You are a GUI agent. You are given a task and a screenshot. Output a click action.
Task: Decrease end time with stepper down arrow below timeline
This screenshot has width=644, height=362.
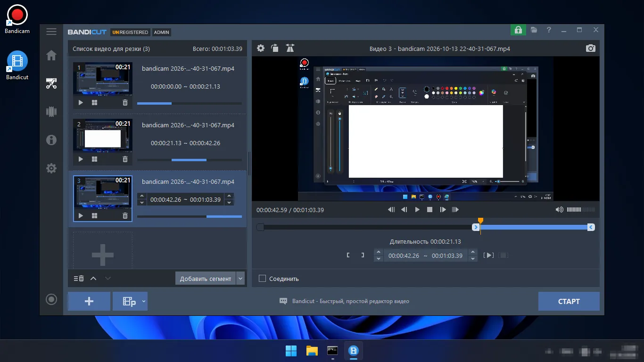coord(473,258)
